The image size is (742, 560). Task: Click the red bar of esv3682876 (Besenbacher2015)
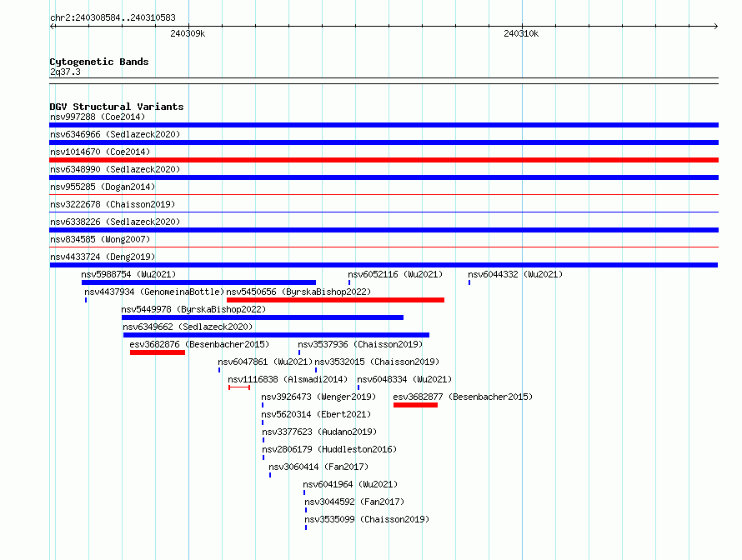158,352
